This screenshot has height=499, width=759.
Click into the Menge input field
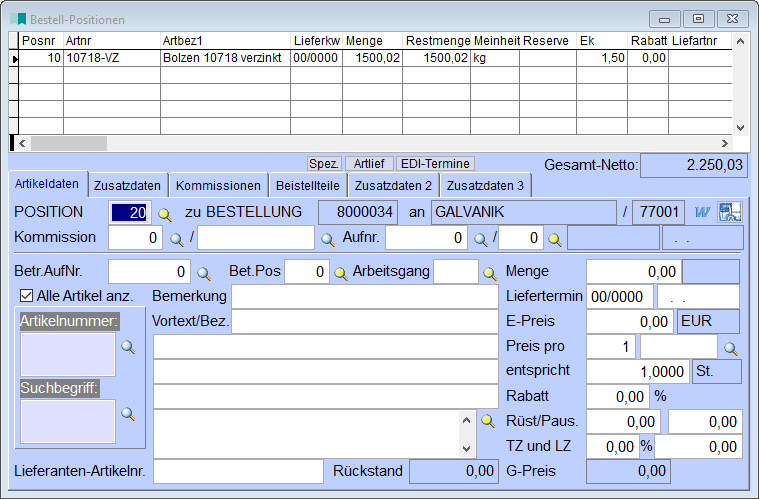coord(632,271)
